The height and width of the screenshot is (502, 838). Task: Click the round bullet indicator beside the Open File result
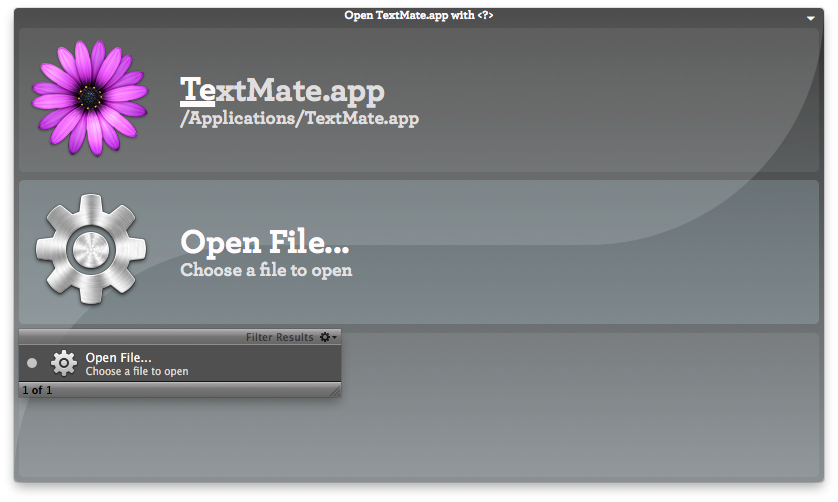(32, 363)
